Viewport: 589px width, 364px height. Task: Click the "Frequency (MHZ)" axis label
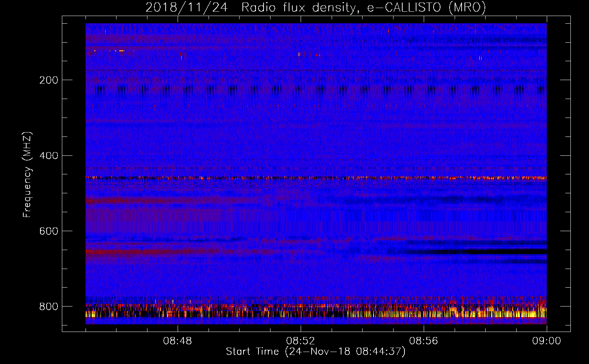click(27, 174)
